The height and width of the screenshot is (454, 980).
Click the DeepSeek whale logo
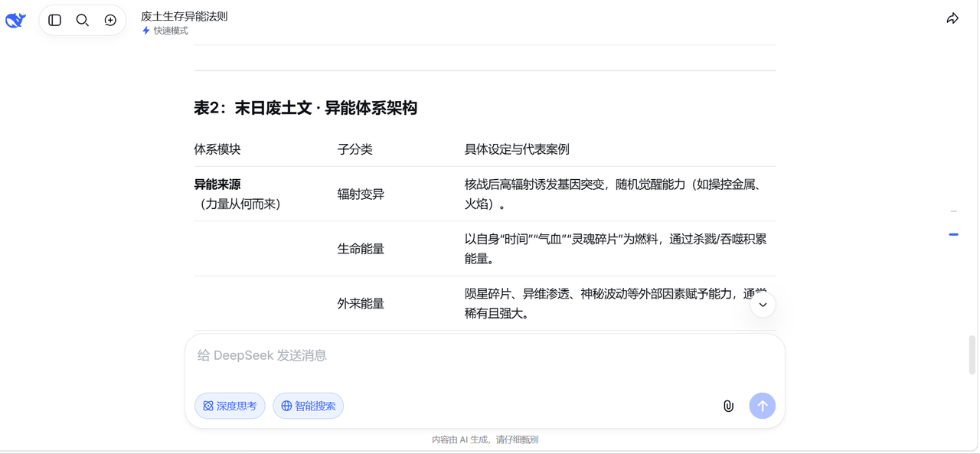[15, 20]
